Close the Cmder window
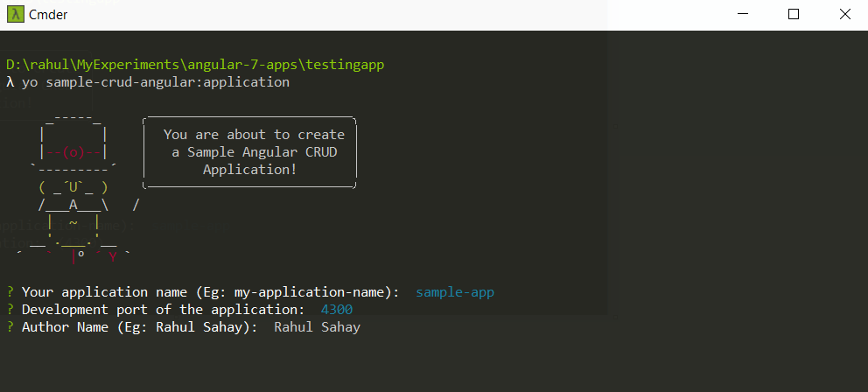The image size is (868, 392). (844, 14)
